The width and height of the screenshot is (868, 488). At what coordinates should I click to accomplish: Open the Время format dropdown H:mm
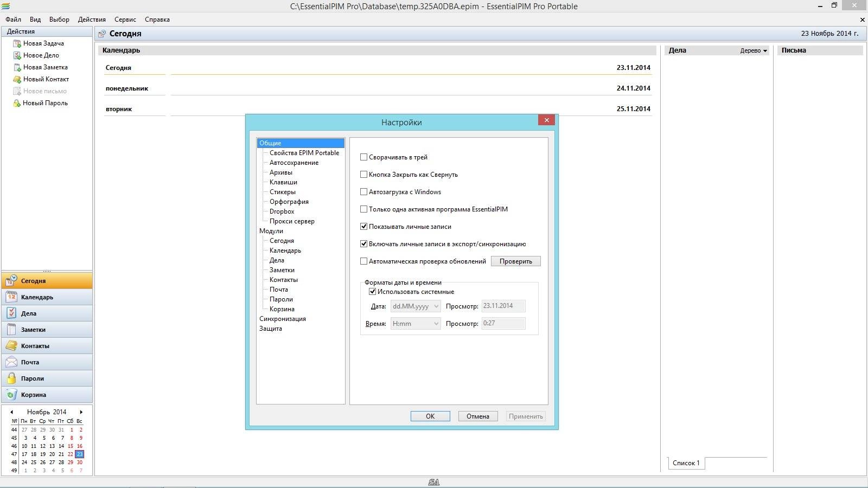click(416, 324)
